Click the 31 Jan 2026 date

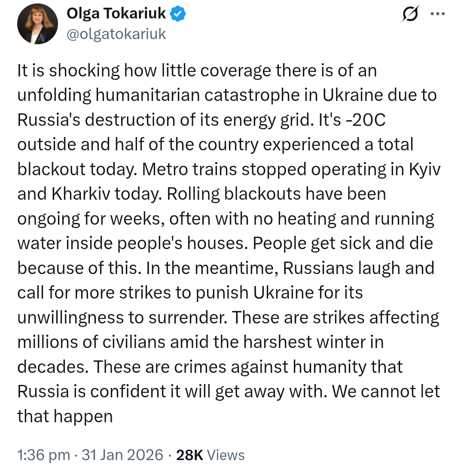(x=122, y=455)
